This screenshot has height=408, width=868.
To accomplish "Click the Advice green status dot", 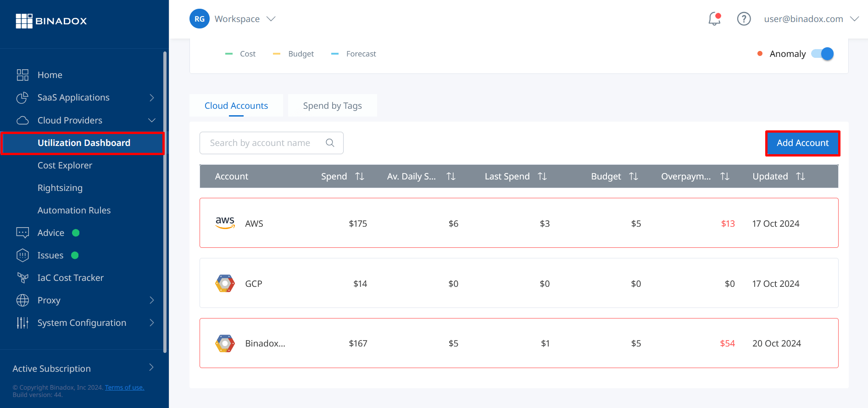I will point(76,233).
